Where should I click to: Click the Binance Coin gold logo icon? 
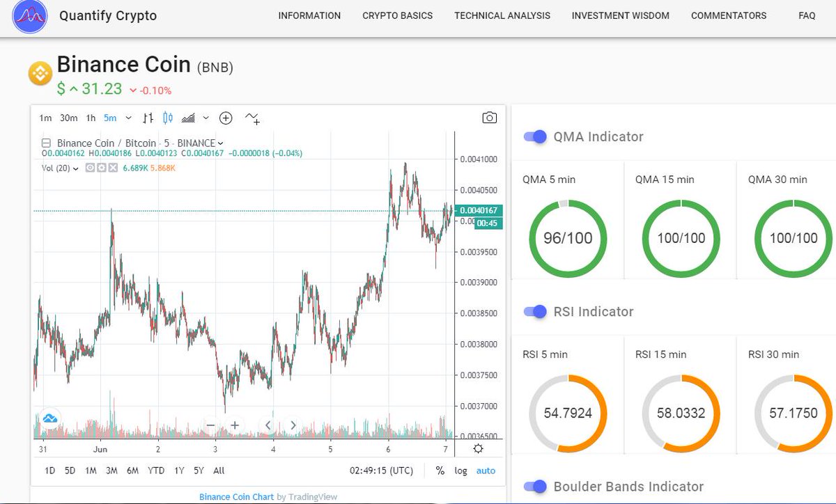tap(40, 73)
